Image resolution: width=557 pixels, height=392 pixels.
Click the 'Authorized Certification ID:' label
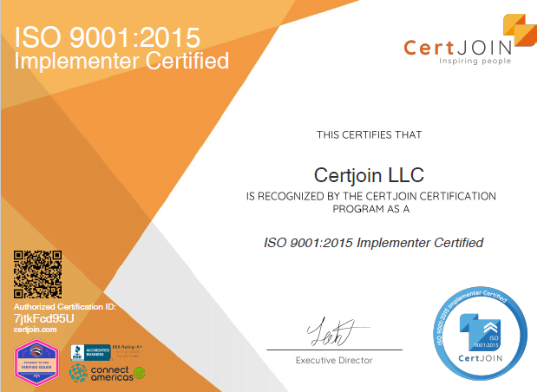pos(65,307)
